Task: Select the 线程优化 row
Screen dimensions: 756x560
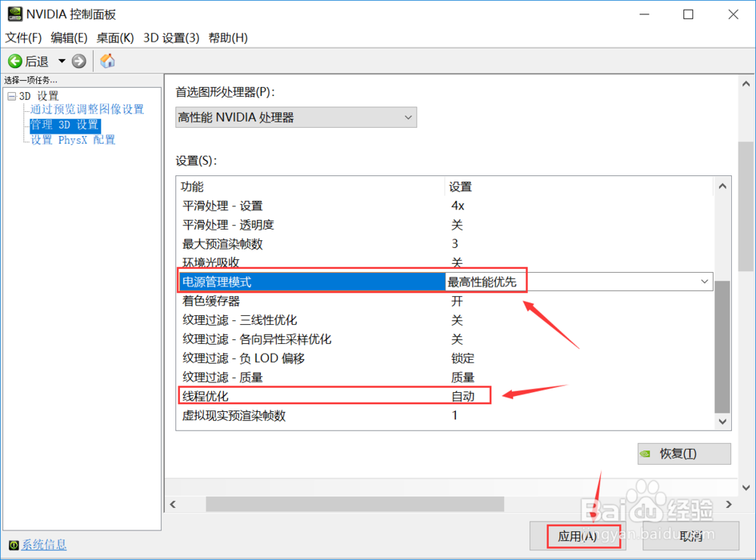Action: pyautogui.click(x=444, y=396)
